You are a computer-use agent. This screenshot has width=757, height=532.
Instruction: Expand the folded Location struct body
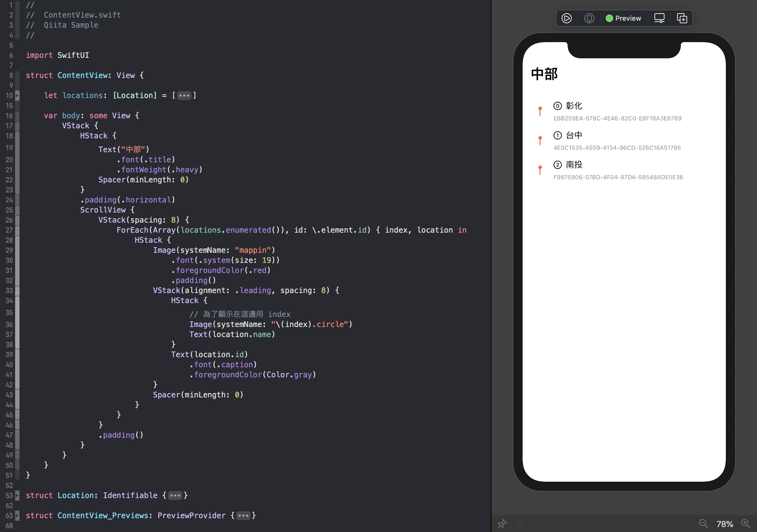pos(175,495)
